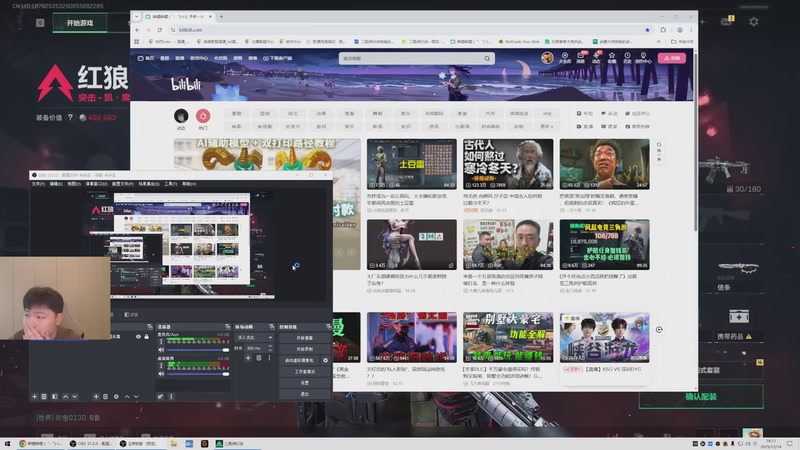800x450 pixels.
Task: Move scene down with arrow icon
Action: 75,396
